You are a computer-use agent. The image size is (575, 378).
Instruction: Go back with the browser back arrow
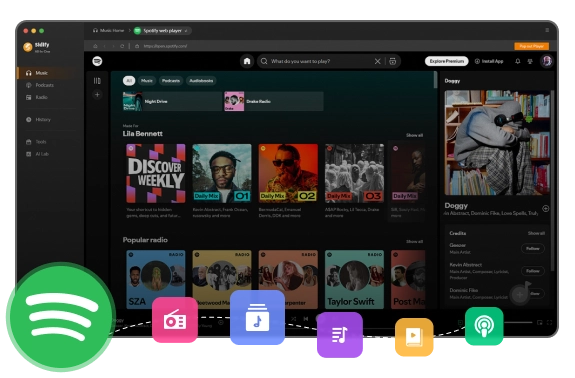(105, 46)
